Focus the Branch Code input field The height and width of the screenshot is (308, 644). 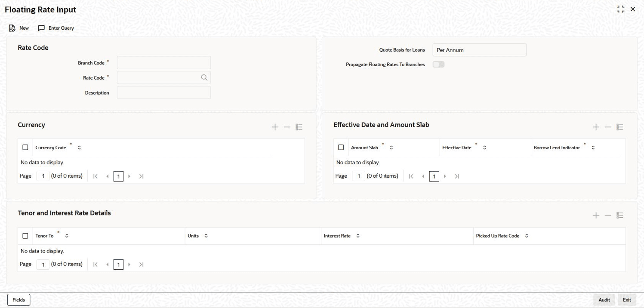point(164,63)
